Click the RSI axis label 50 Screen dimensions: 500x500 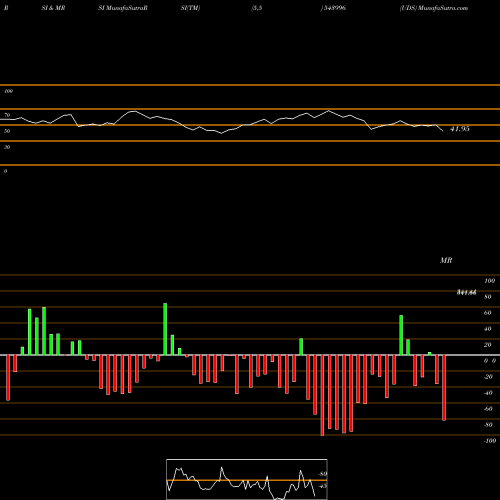7,131
